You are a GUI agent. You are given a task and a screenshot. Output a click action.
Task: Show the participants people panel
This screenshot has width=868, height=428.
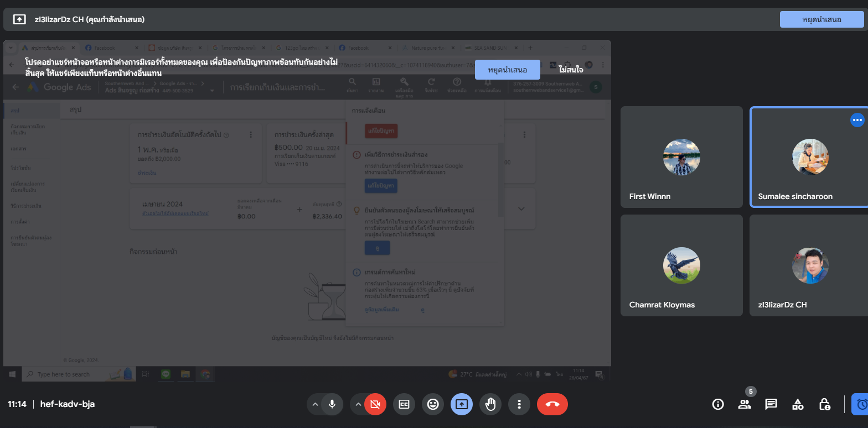[745, 404]
